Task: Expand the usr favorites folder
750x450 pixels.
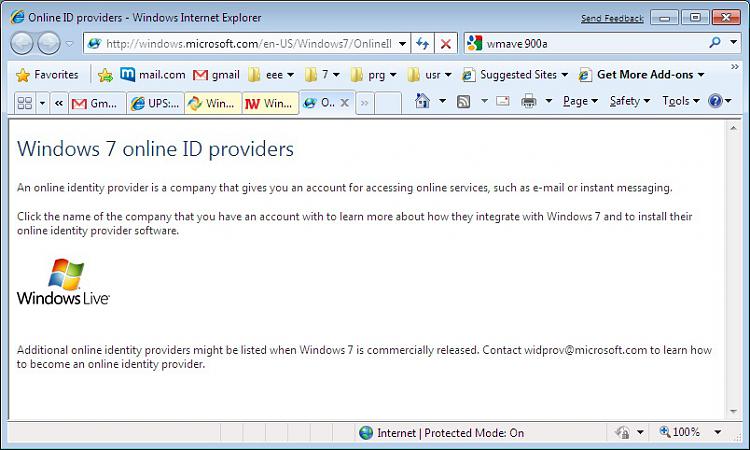Action: click(x=430, y=75)
